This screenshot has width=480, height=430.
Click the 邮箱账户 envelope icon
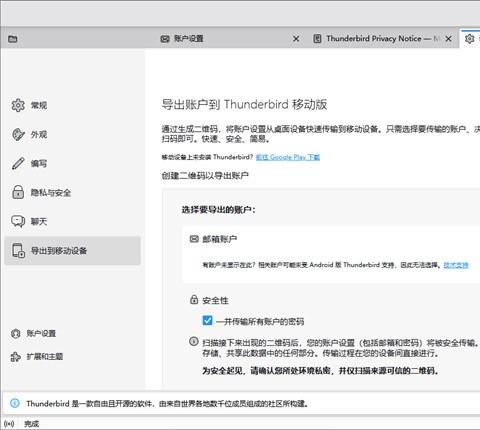pos(194,239)
